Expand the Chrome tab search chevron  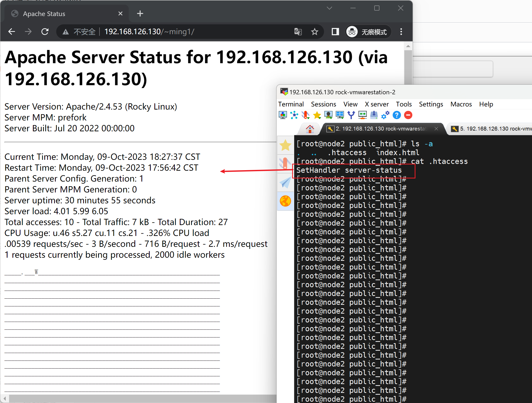click(329, 8)
